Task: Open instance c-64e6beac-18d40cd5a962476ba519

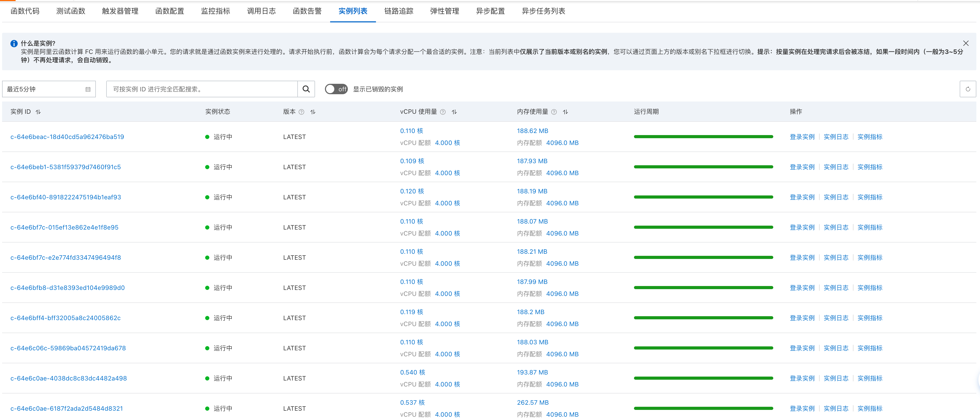Action: pyautogui.click(x=67, y=137)
